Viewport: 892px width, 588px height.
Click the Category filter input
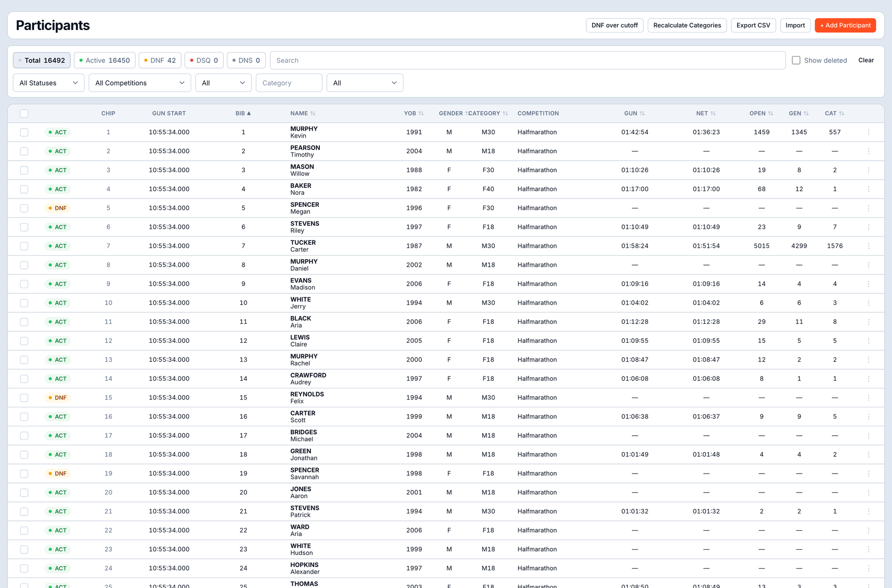(x=289, y=83)
